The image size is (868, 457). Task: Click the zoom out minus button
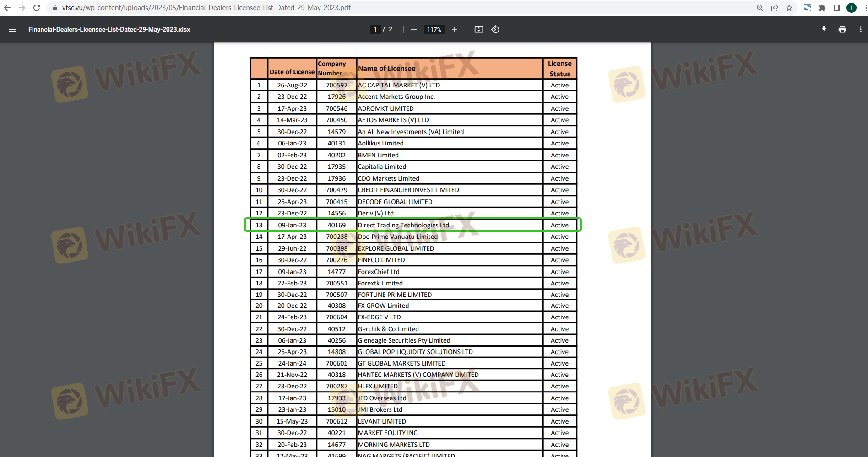pyautogui.click(x=414, y=29)
